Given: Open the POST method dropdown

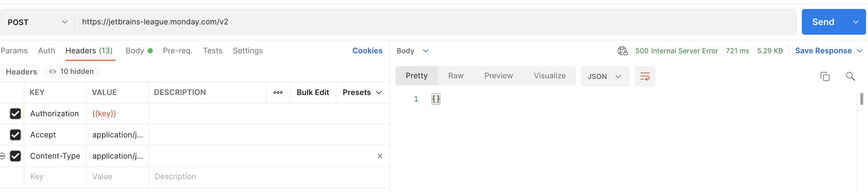Looking at the screenshot, I should [38, 22].
